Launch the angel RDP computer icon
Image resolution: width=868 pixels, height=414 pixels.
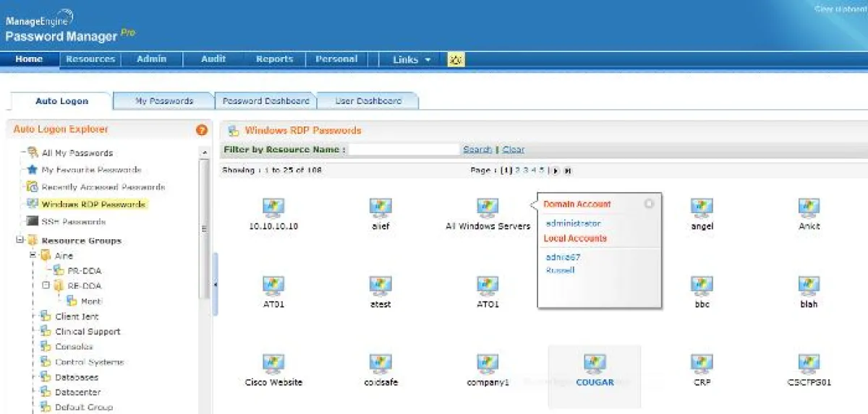pos(702,208)
